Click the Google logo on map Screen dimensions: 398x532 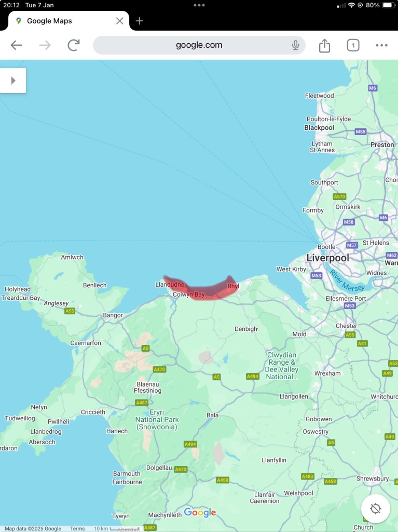200,512
